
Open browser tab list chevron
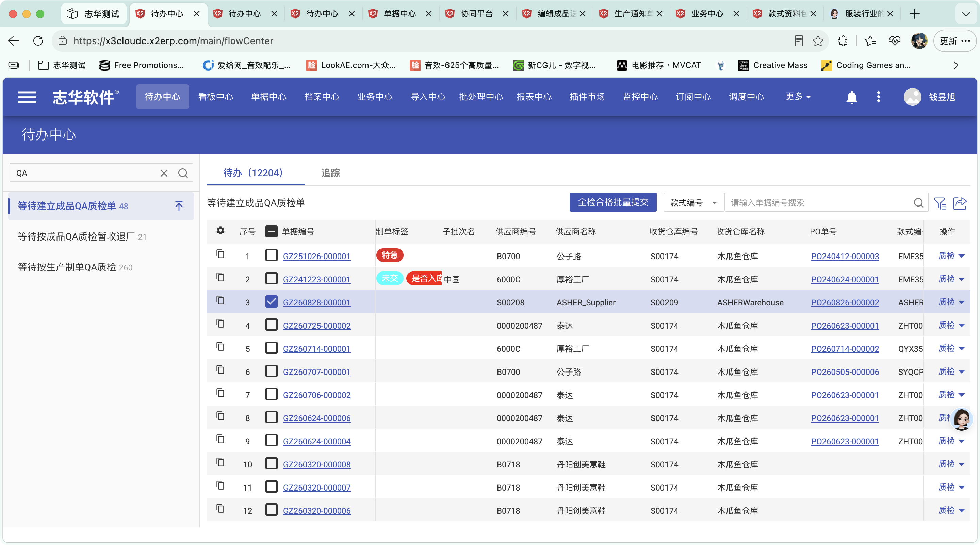coord(966,14)
